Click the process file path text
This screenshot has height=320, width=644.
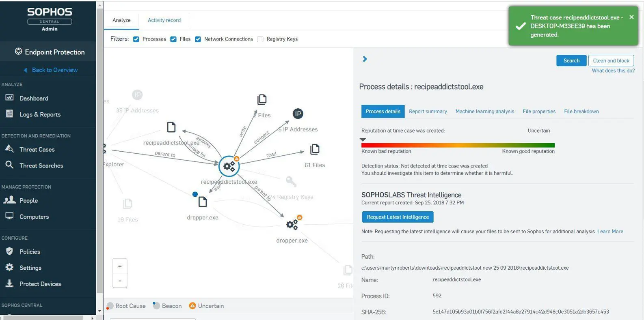point(465,268)
